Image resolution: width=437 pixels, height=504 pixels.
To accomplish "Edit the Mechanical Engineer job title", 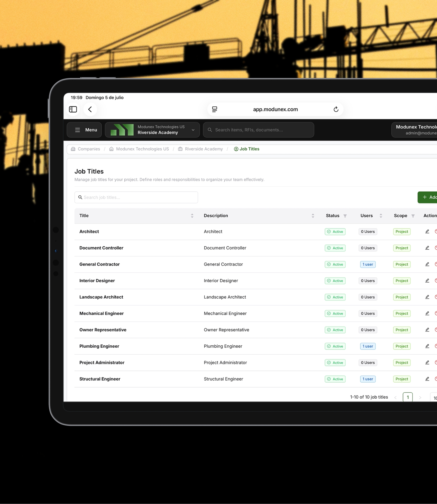I will point(427,313).
